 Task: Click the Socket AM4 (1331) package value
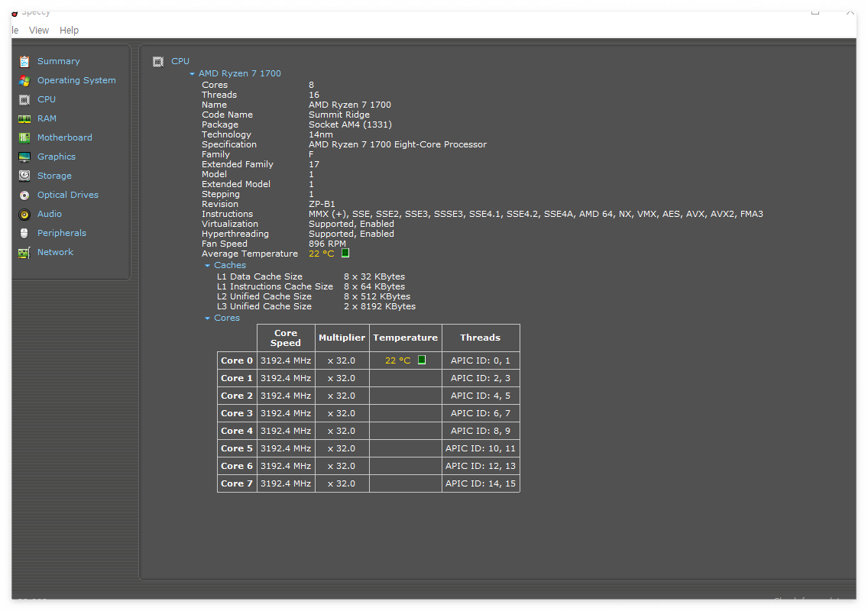coord(351,124)
